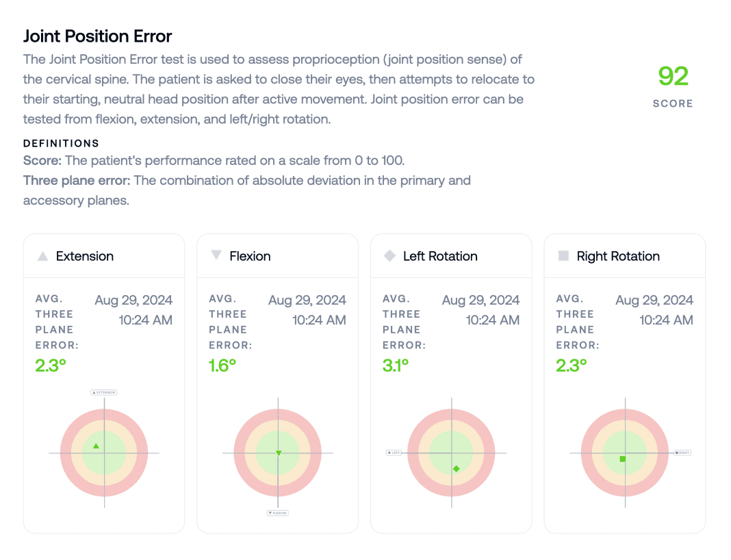Click the LEFT axis label tag
The height and width of the screenshot is (560, 731).
394,453
